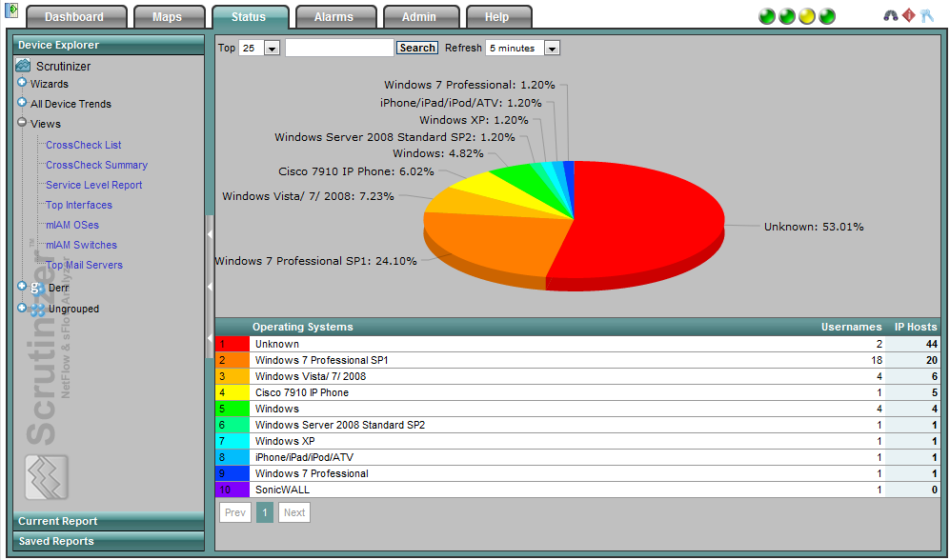
Task: Click the binoculars search icon
Action: point(891,16)
